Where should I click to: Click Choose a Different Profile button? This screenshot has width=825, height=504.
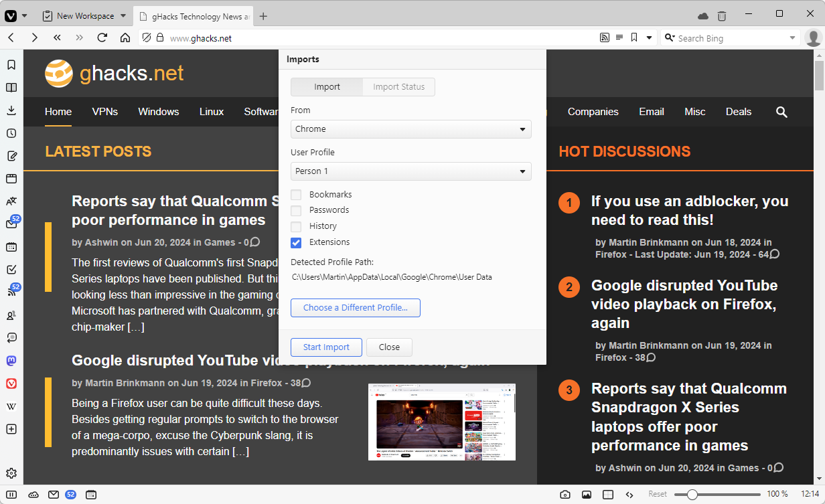[355, 308]
